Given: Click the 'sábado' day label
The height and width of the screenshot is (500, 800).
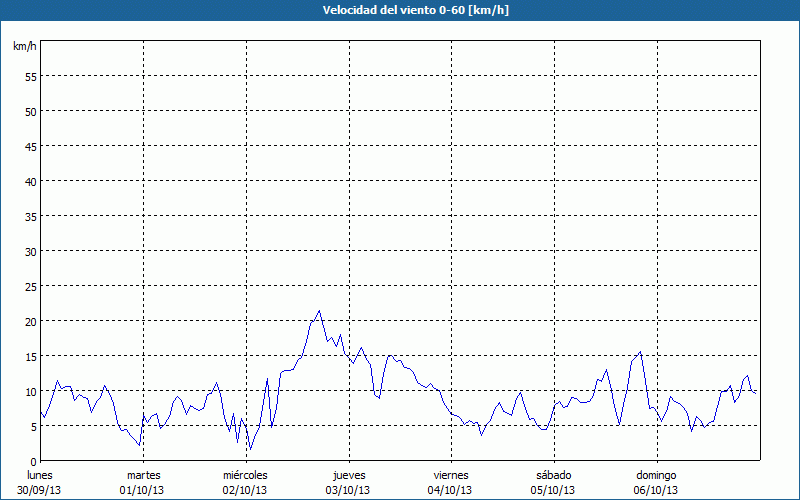Looking at the screenshot, I should click(553, 475).
